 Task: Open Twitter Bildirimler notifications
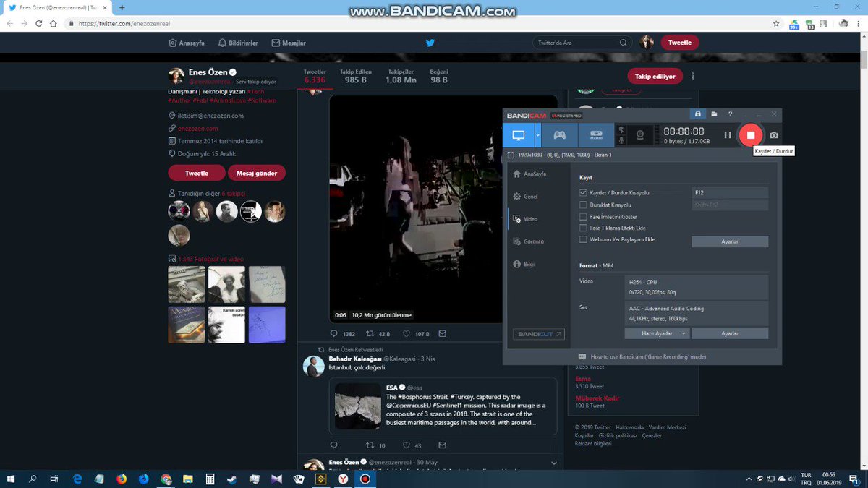tap(238, 43)
